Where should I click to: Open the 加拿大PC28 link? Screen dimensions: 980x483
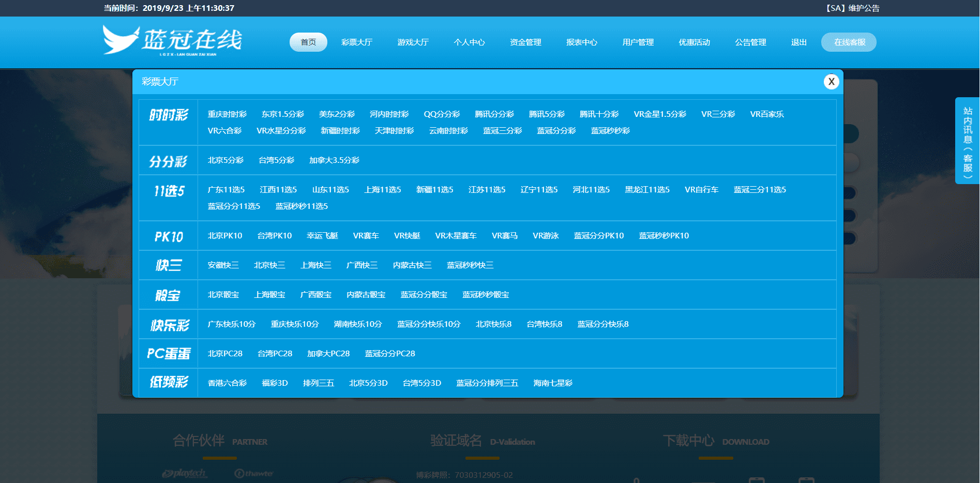click(x=328, y=354)
